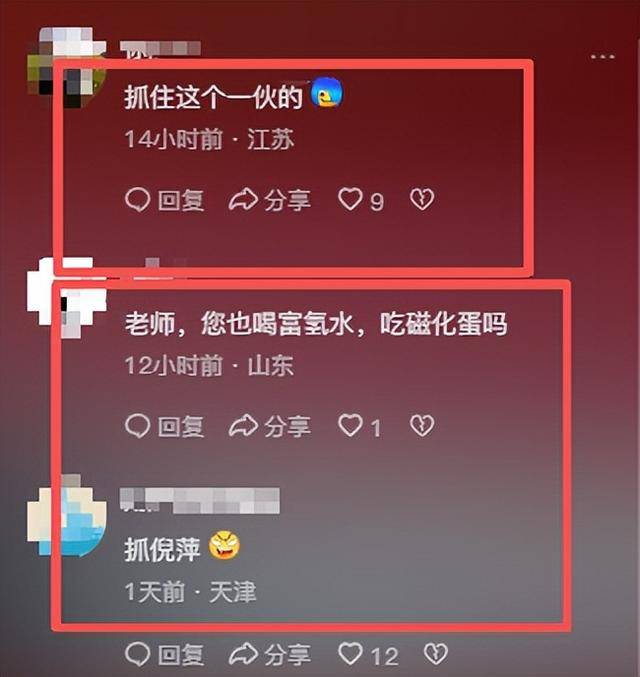
Task: Dislike the Tianjin comment via broken heart
Action: 435,654
